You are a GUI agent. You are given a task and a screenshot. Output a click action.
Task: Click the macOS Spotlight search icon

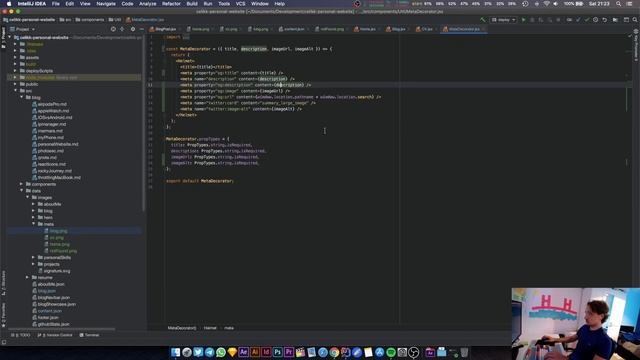click(x=619, y=4)
